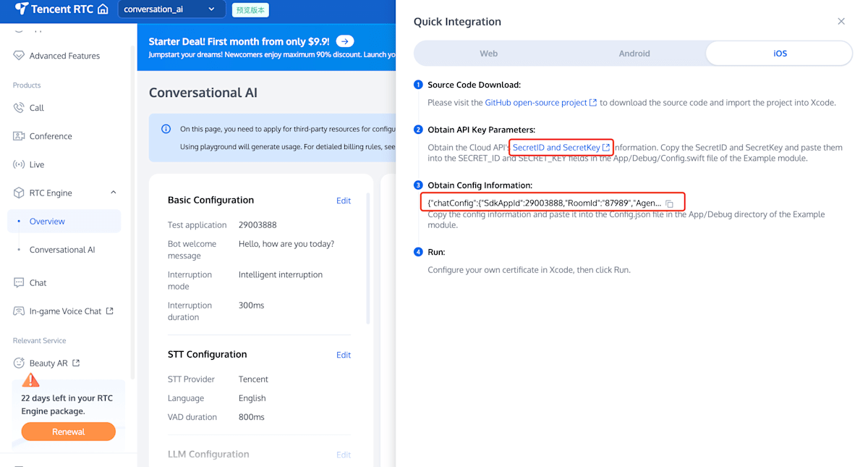Edit the STT Configuration section

(x=344, y=355)
